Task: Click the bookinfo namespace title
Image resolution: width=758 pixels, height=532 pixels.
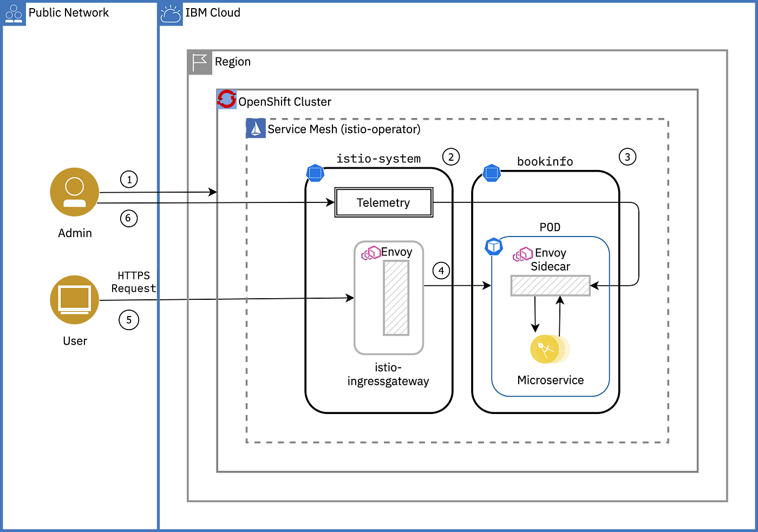Action: point(545,161)
